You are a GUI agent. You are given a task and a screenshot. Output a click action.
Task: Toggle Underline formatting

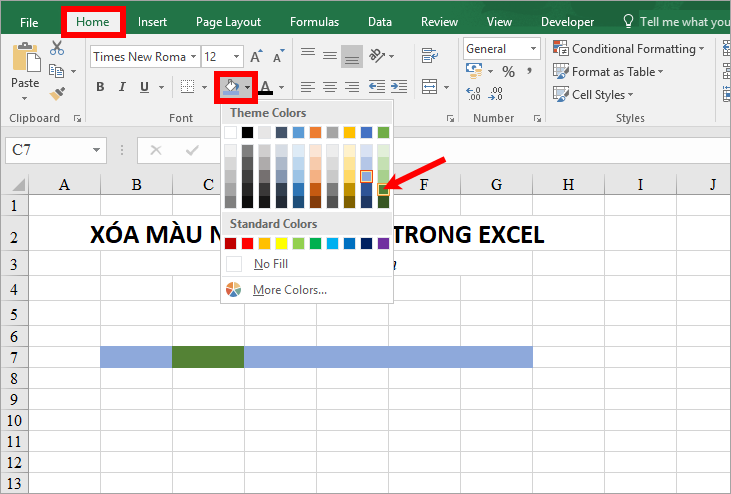click(145, 87)
